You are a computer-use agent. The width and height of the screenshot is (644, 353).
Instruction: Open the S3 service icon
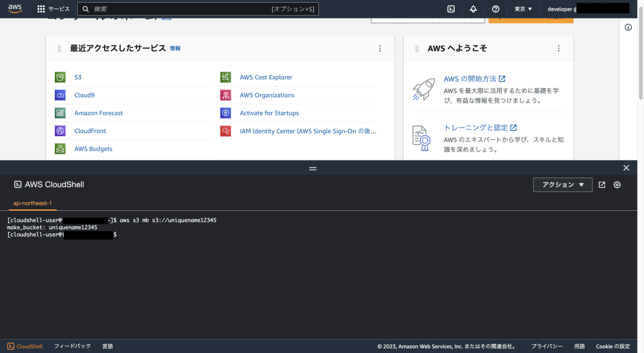click(60, 77)
